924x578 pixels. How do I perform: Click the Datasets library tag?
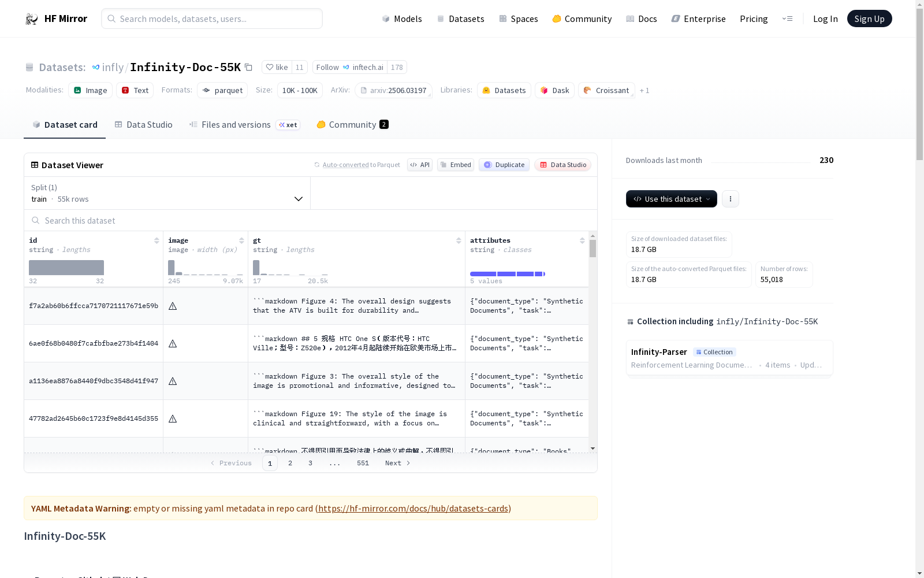tap(504, 90)
